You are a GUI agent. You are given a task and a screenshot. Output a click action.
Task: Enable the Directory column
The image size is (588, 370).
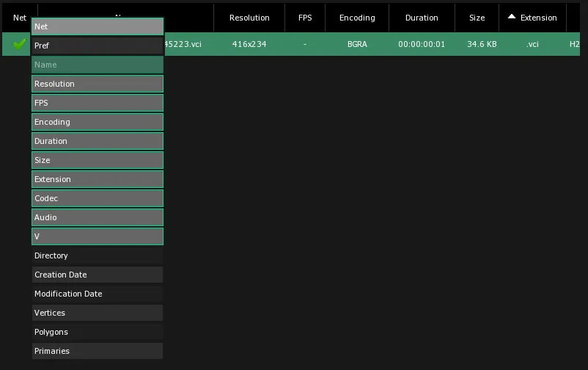click(x=98, y=255)
